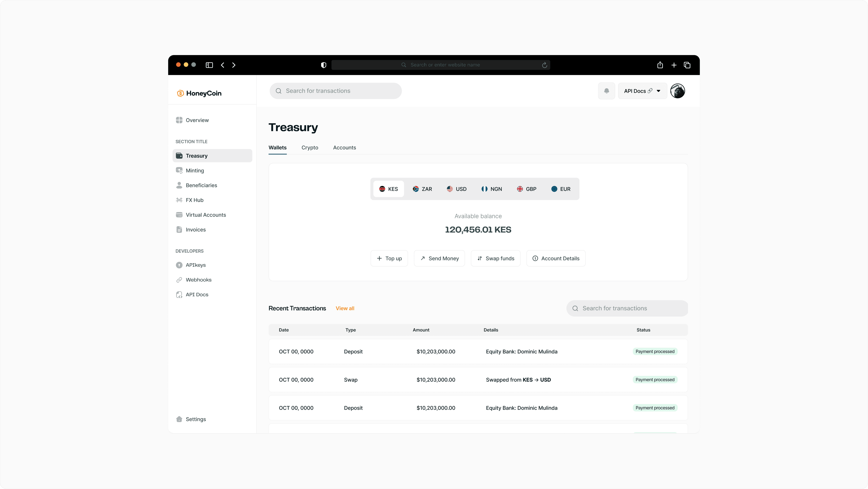Click the browser share icon
The width and height of the screenshot is (868, 489).
pyautogui.click(x=660, y=65)
